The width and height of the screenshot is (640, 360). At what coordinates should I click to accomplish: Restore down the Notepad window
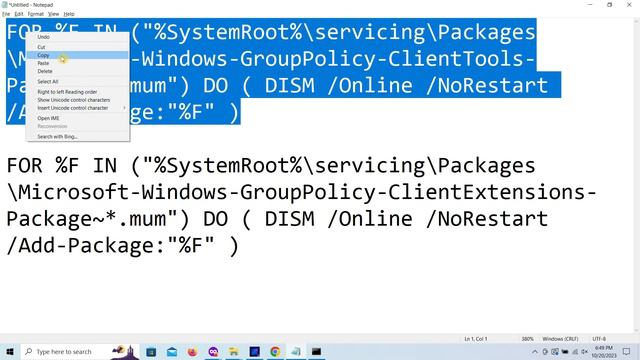[609, 5]
